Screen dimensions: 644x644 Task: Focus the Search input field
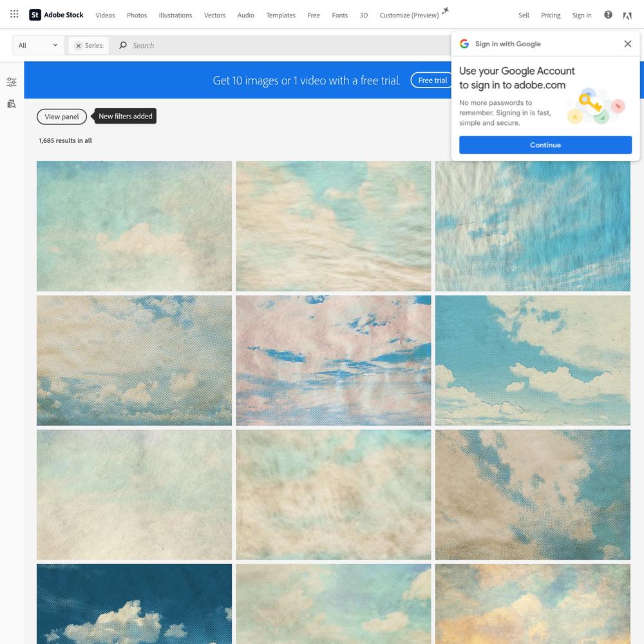point(287,45)
